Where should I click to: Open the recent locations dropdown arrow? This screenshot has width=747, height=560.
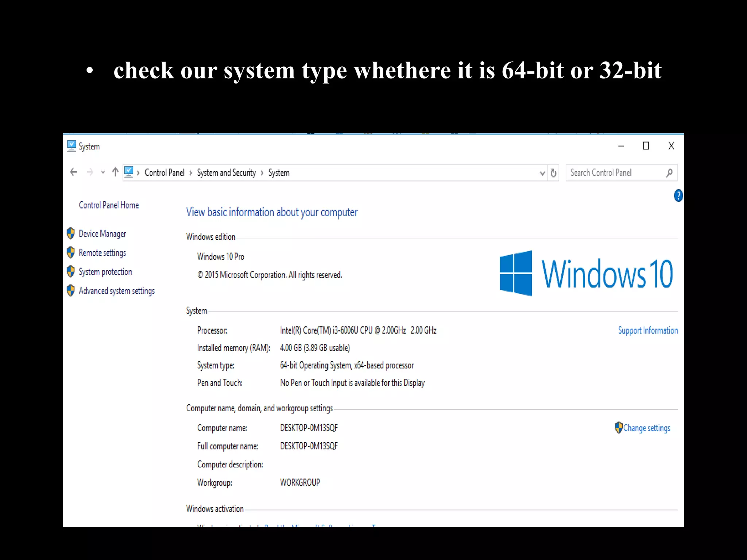(103, 172)
